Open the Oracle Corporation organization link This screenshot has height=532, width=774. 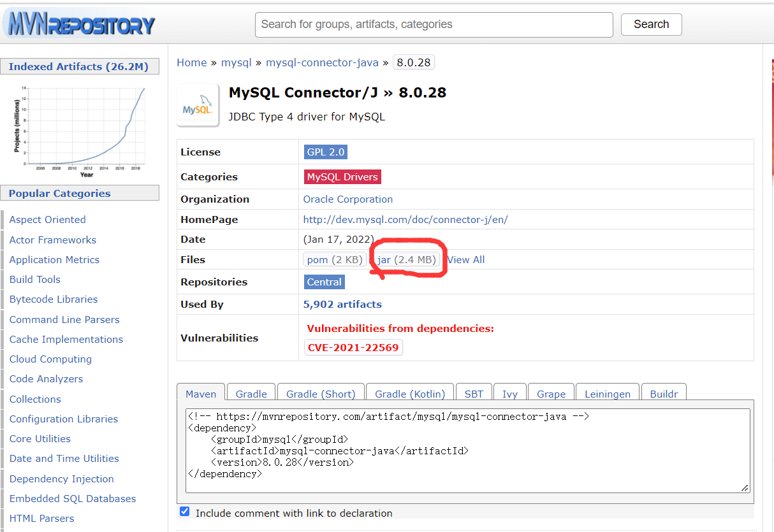[x=348, y=199]
